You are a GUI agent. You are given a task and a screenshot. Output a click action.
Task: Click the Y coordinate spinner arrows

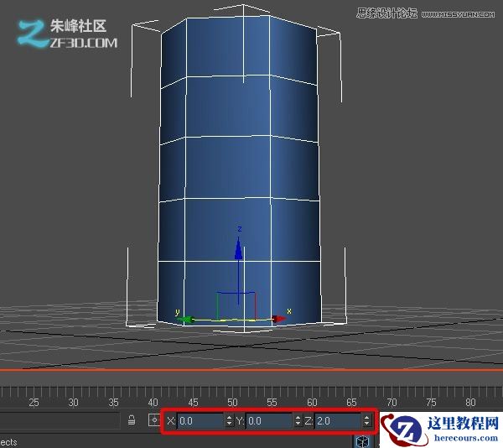point(298,420)
